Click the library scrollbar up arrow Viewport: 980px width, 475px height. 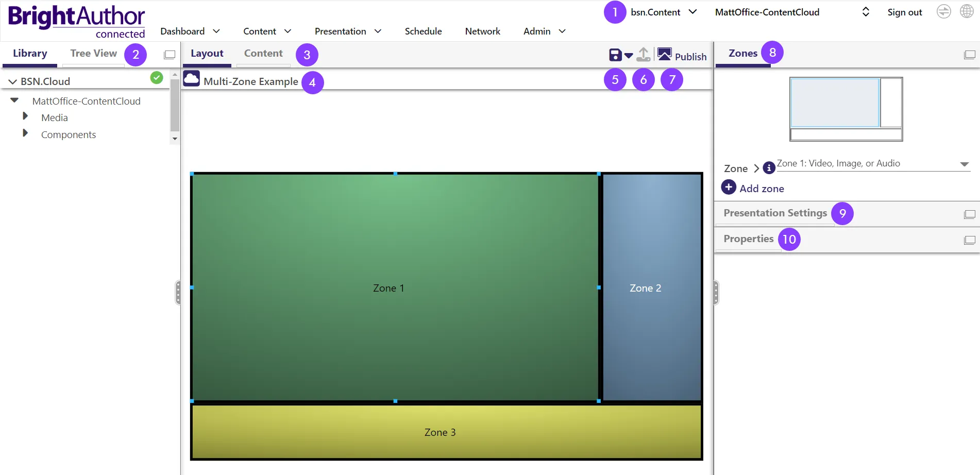[x=175, y=75]
